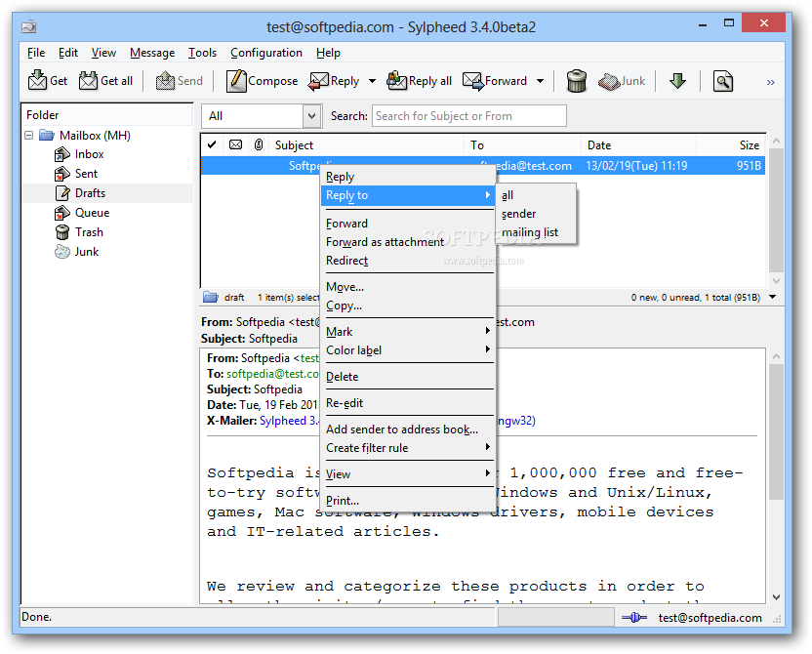This screenshot has width=812, height=654.
Task: Choose Reply in the context menu
Action: [x=408, y=177]
